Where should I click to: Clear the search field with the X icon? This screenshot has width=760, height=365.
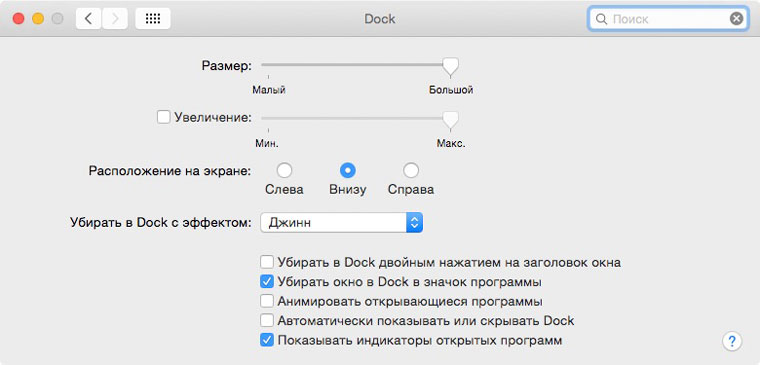point(736,19)
